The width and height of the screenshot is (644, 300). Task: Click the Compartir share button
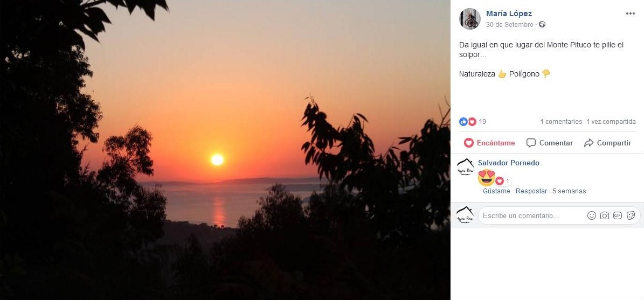607,143
